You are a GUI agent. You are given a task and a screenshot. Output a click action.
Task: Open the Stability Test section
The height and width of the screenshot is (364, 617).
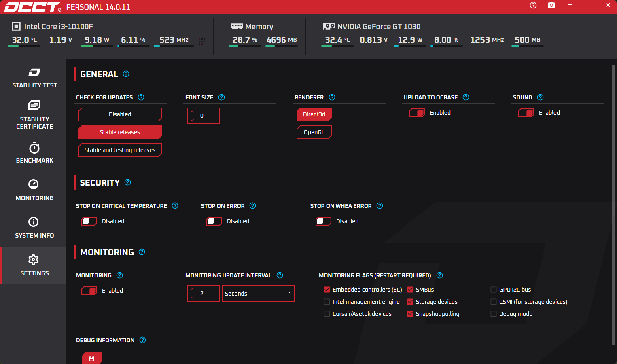tap(34, 78)
